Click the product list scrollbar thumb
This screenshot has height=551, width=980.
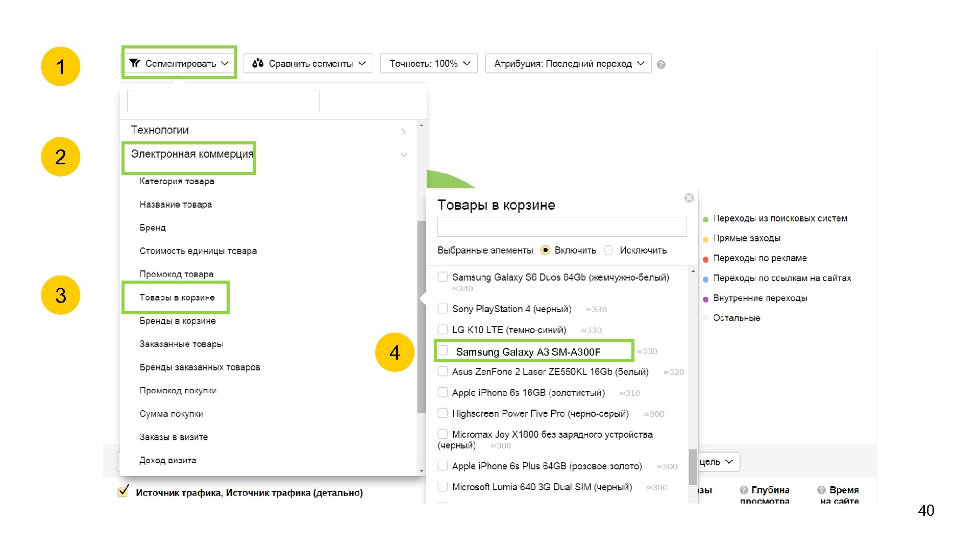click(693, 467)
